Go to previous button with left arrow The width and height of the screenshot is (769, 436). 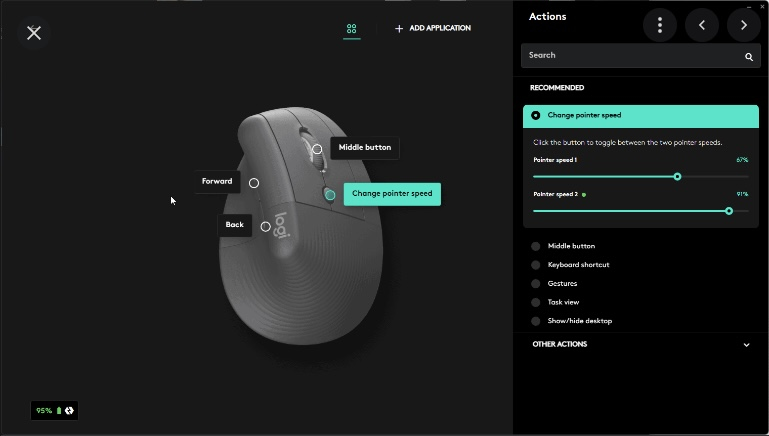tap(702, 25)
